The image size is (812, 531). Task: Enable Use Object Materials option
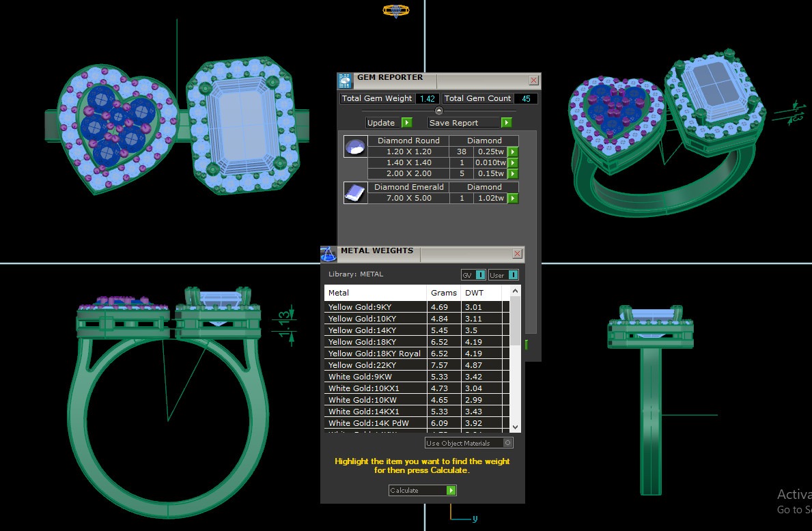pyautogui.click(x=507, y=443)
